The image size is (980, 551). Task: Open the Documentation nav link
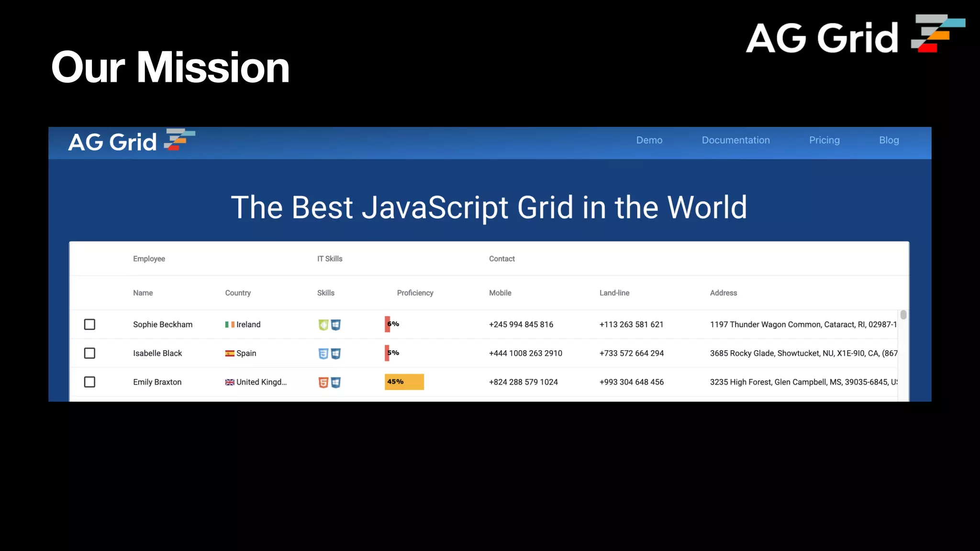pos(735,140)
